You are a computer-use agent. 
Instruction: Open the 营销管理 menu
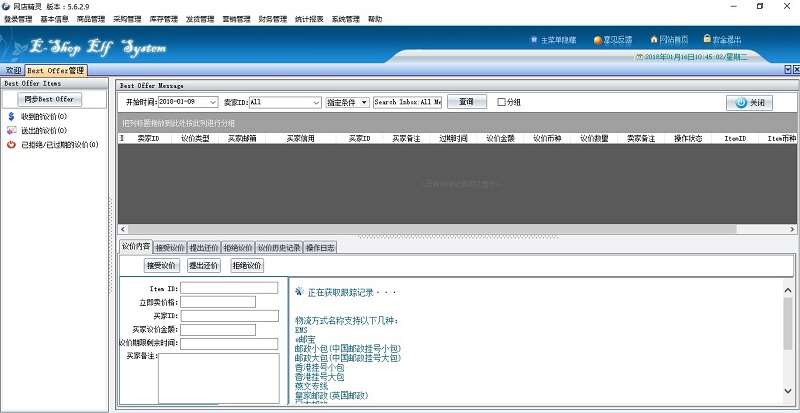pyautogui.click(x=236, y=19)
